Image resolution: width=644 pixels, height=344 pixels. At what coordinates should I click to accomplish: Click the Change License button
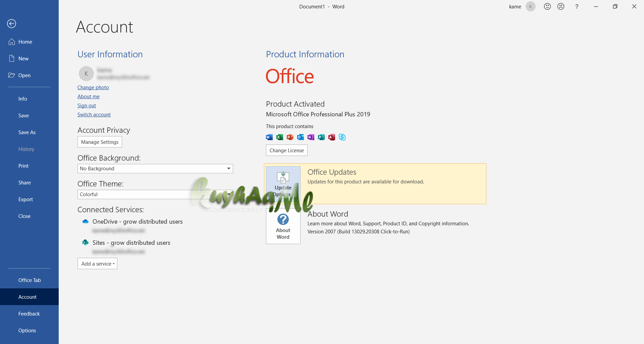tap(287, 150)
